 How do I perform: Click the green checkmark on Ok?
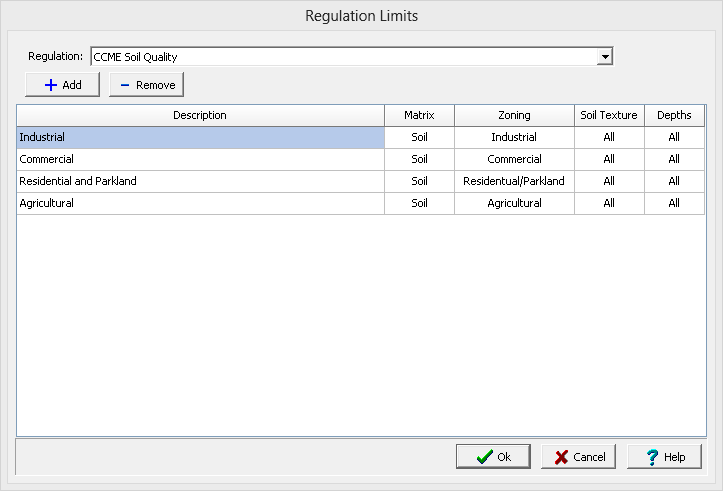click(x=484, y=457)
